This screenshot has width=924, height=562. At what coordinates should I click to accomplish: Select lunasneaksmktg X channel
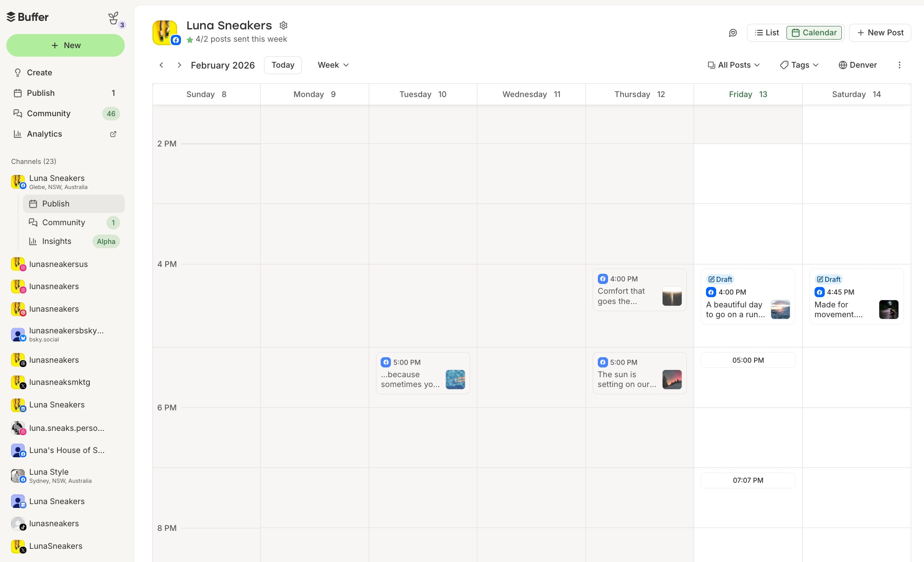tap(66, 382)
